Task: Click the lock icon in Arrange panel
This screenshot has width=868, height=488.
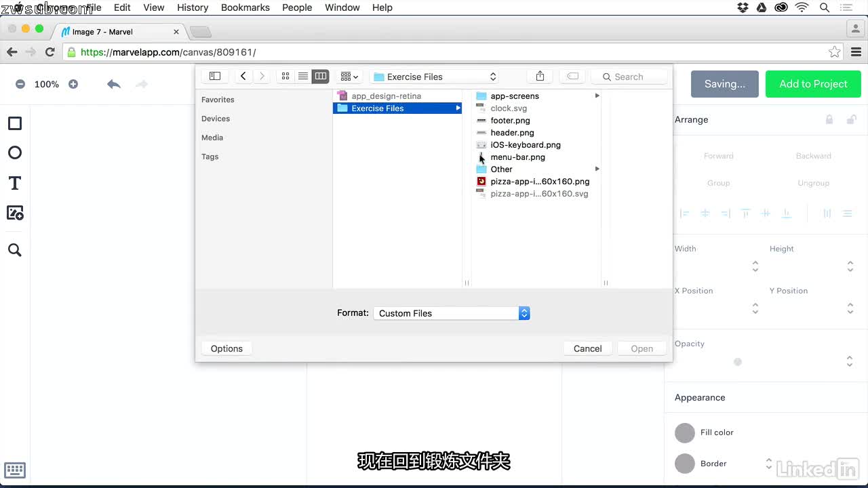Action: click(829, 120)
